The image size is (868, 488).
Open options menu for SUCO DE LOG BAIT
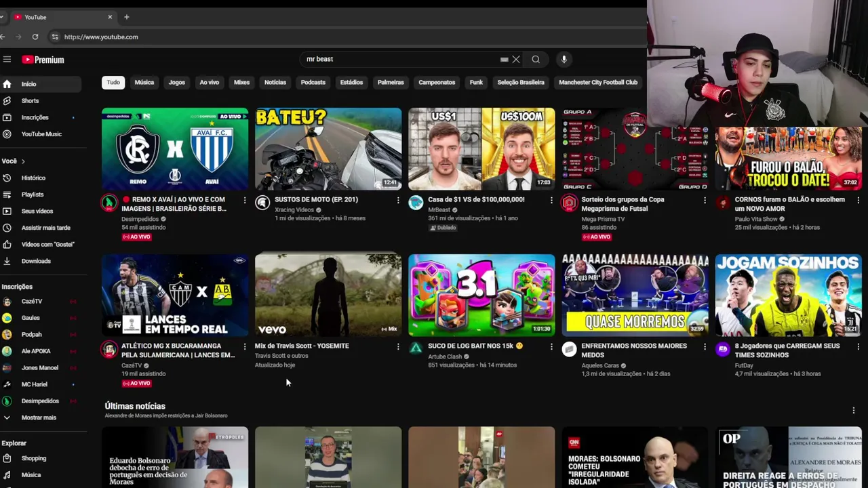click(551, 347)
